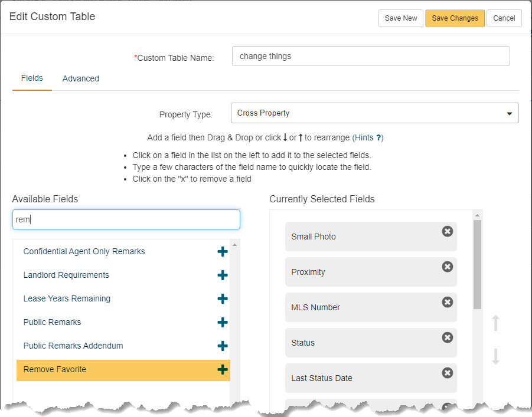Add Public Remarks Addendum with plus icon

tap(223, 346)
